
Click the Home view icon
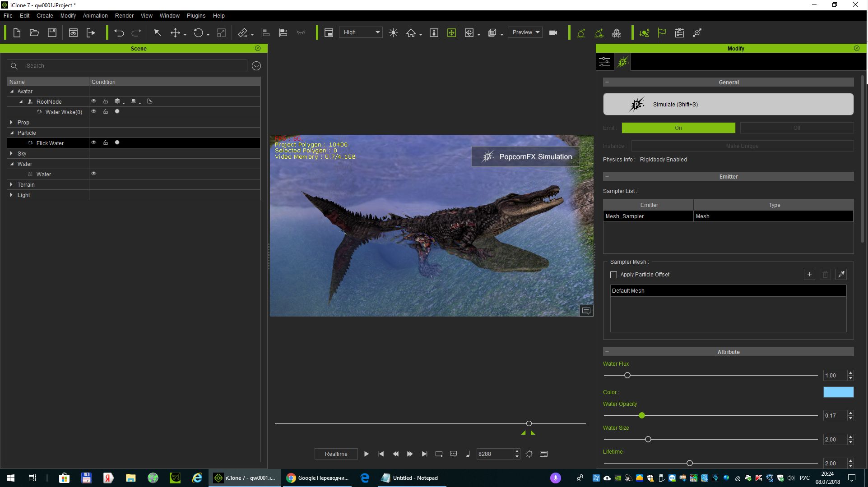click(x=411, y=32)
